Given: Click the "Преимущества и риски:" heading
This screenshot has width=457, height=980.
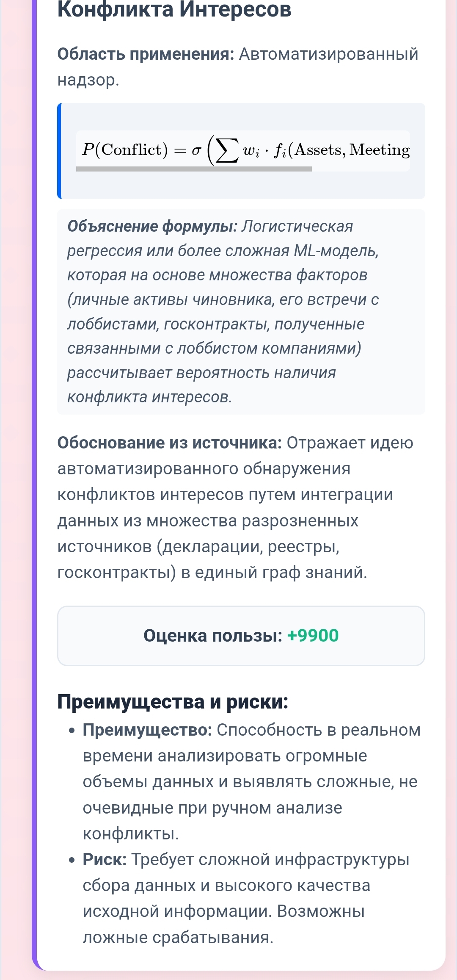Looking at the screenshot, I should coord(173,702).
